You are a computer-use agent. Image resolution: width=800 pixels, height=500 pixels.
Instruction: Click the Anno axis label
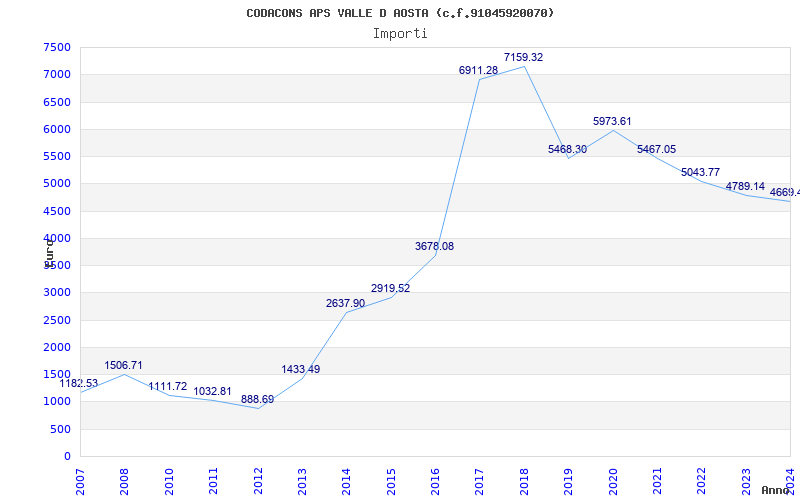(774, 490)
